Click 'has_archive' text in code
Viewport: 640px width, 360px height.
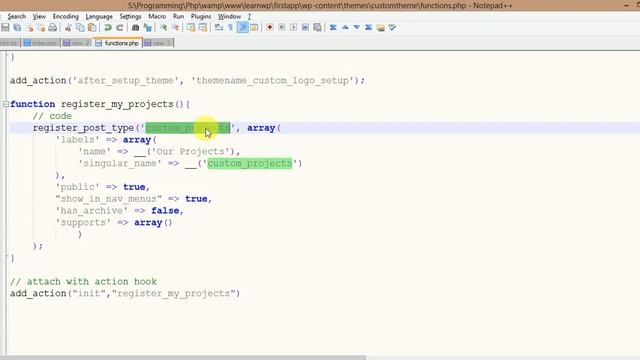point(91,211)
